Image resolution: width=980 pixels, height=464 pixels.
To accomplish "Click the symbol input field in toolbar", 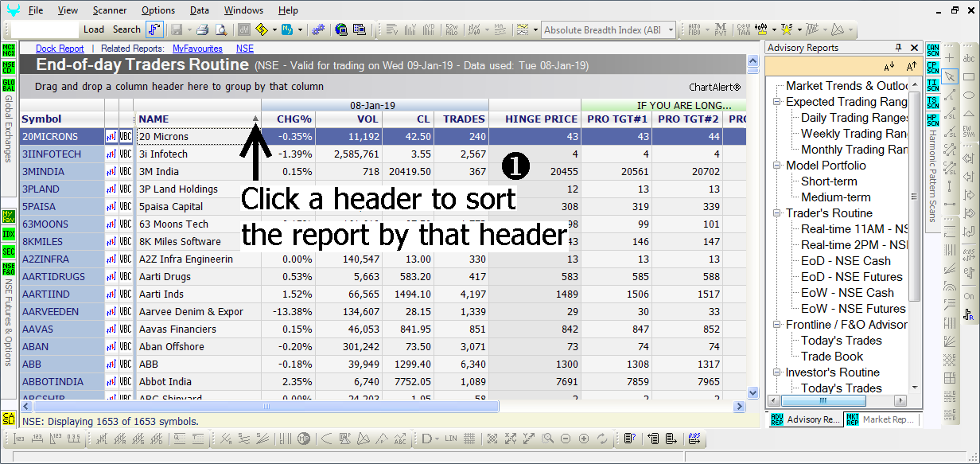I will 45,29.
